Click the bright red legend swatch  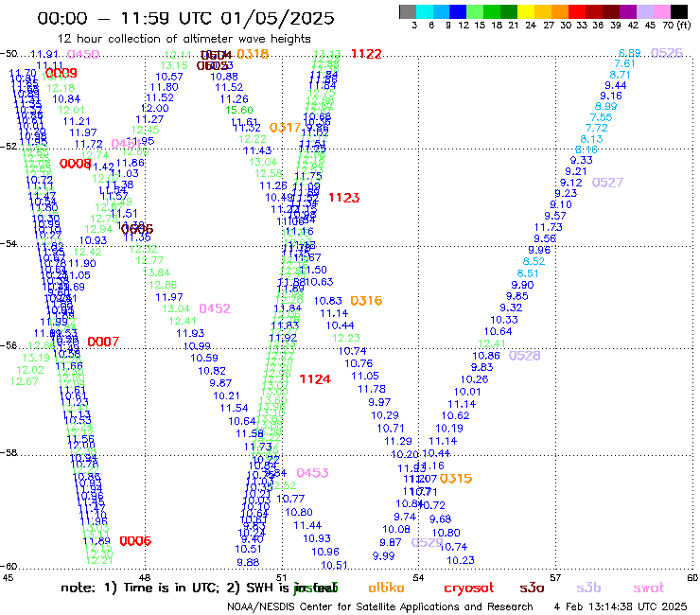577,11
